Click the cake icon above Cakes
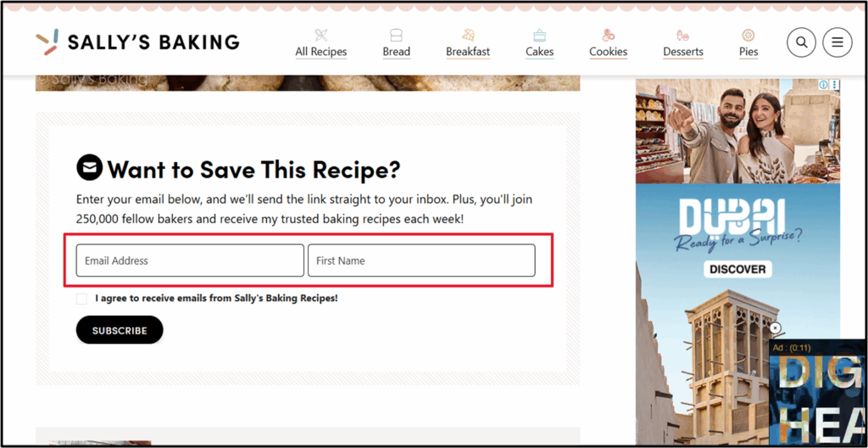Viewport: 868px width, 448px height. point(539,35)
